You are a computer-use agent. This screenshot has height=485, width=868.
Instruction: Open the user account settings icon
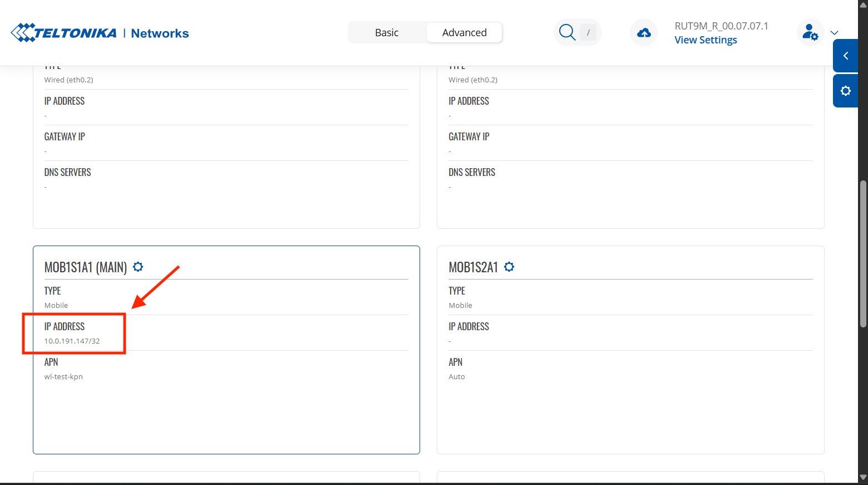[x=810, y=33]
